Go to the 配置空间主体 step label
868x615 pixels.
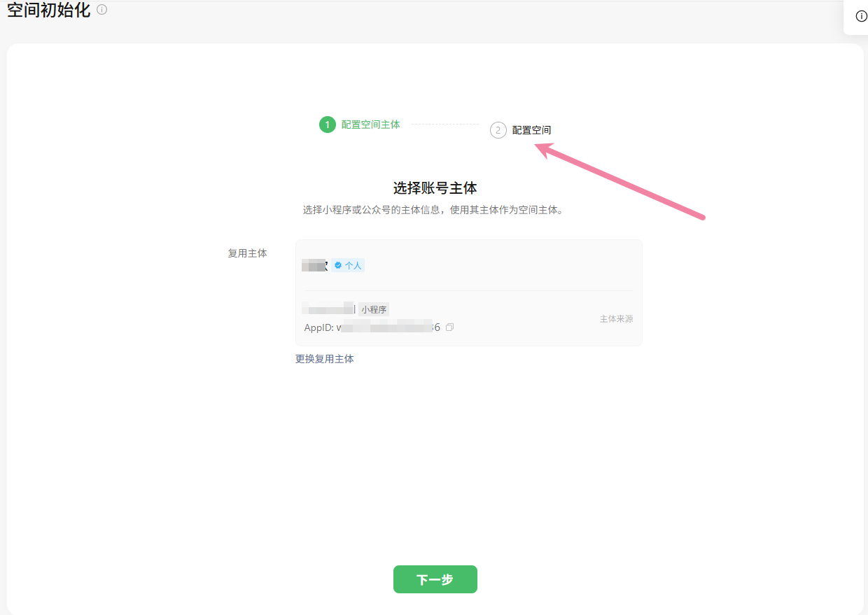point(371,125)
